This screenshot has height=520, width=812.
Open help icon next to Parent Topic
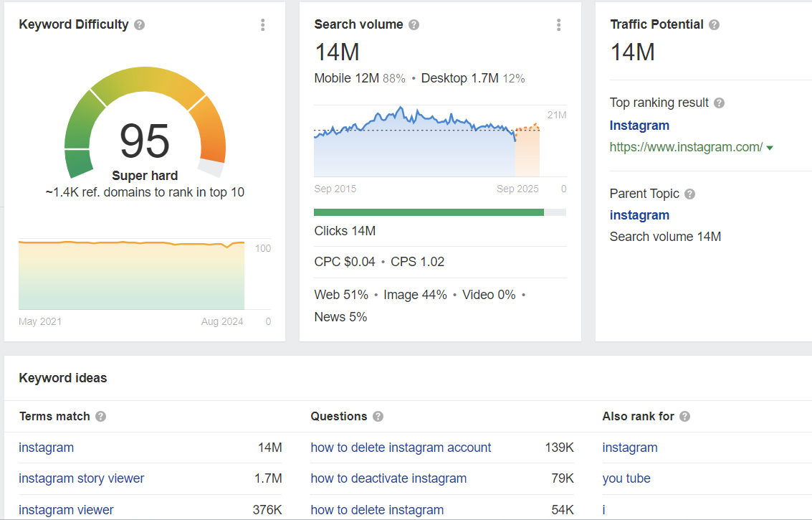[689, 194]
